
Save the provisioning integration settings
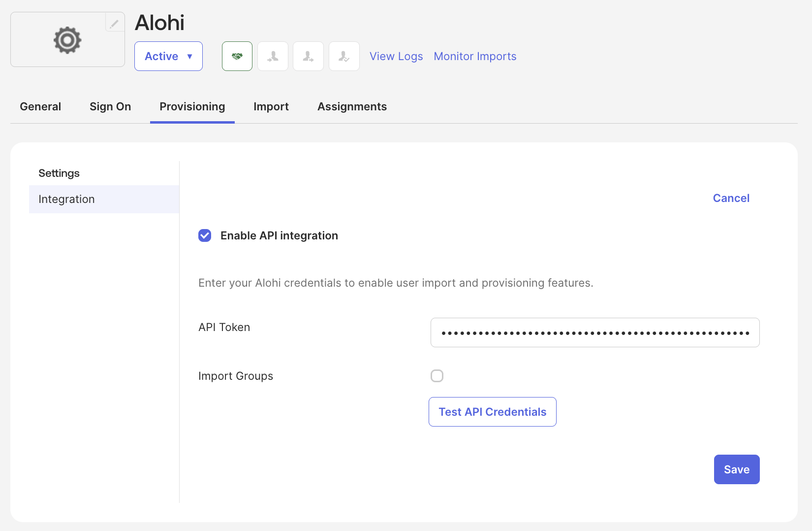[x=737, y=469]
